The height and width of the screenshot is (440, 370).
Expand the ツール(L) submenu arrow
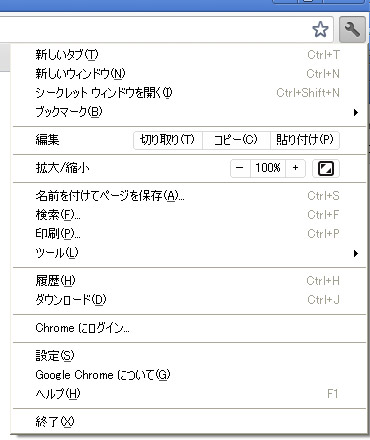pyautogui.click(x=356, y=254)
